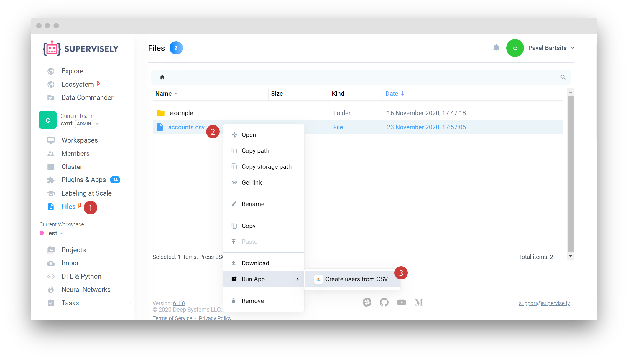Select Create users from CSV app
The image size is (628, 364).
[x=356, y=279]
